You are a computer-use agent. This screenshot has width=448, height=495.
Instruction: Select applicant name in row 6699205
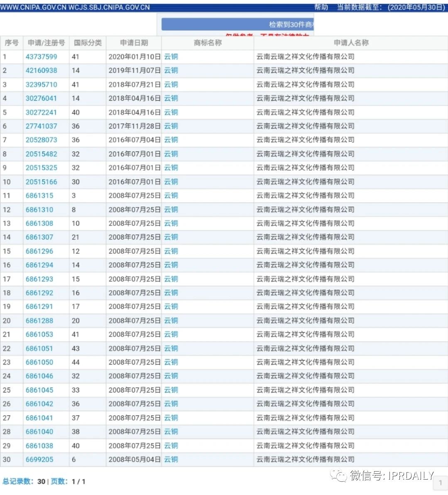tap(305, 460)
